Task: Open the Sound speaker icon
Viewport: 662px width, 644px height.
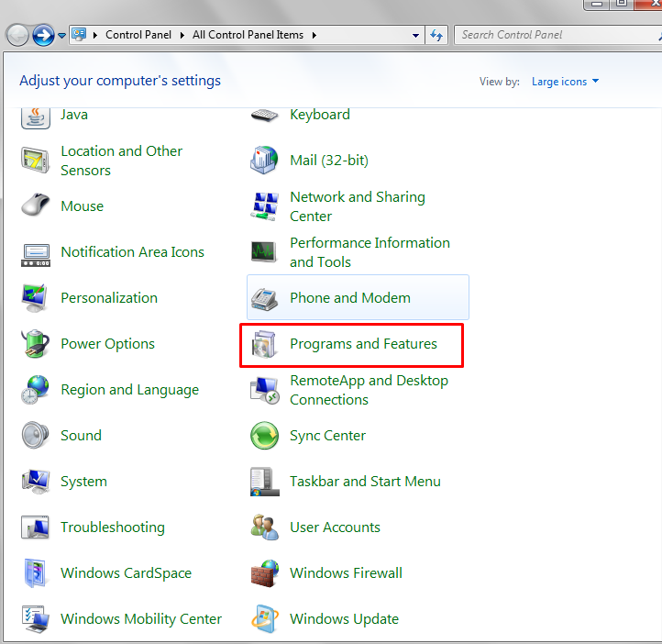Action: (35, 436)
